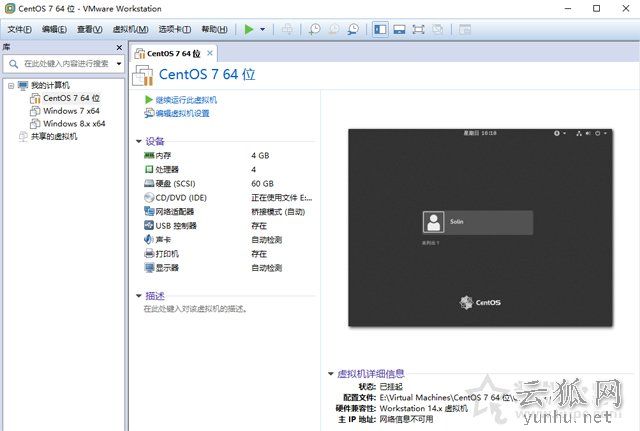Click 网络信息不可用 IP address text
The height and width of the screenshot is (431, 640).
point(407,420)
